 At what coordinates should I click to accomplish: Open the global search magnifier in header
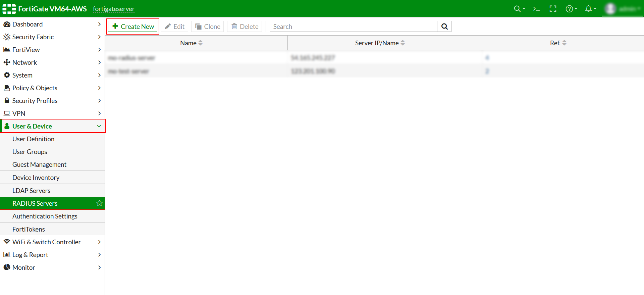519,9
